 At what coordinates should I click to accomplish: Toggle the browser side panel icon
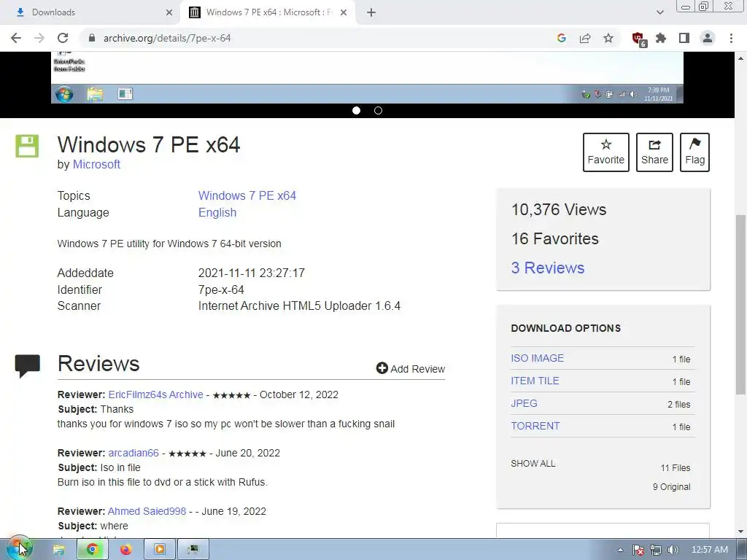pos(684,38)
